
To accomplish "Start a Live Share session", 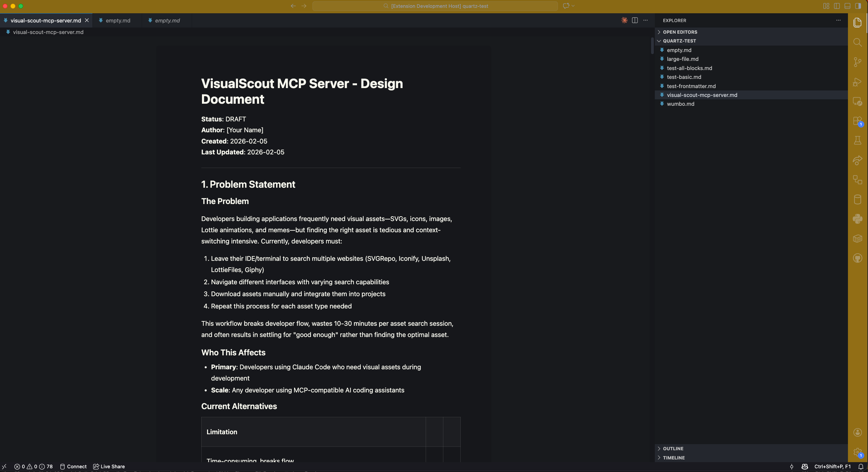I will (x=108, y=466).
